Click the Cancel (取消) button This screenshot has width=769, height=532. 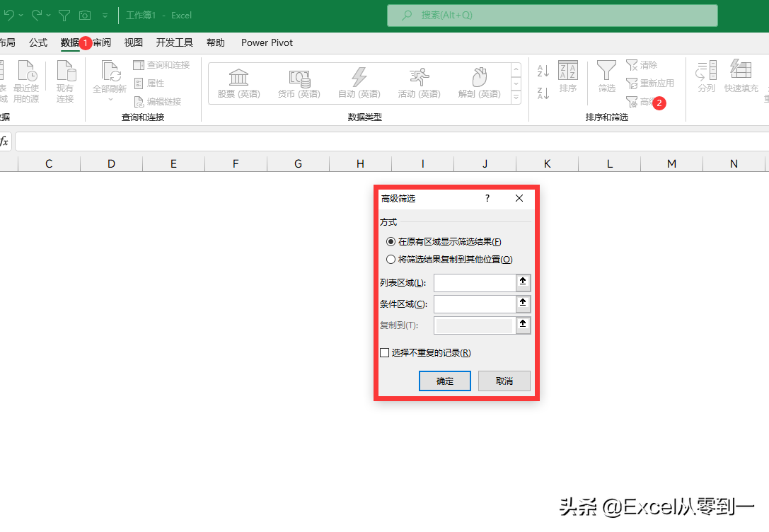[504, 381]
